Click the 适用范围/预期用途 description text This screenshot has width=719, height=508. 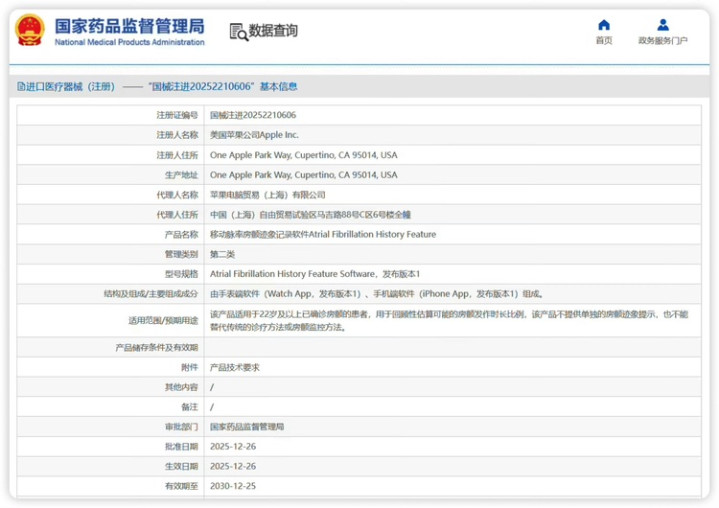(x=448, y=320)
